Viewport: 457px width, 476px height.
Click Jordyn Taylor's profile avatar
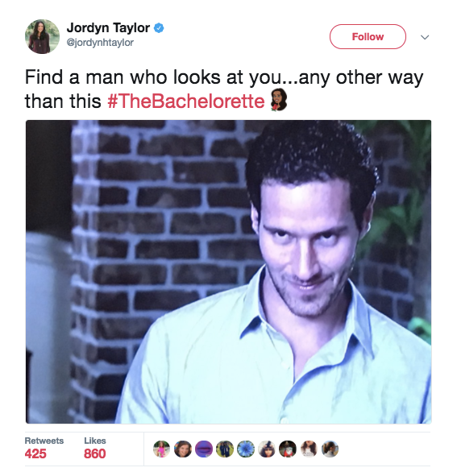point(42,37)
